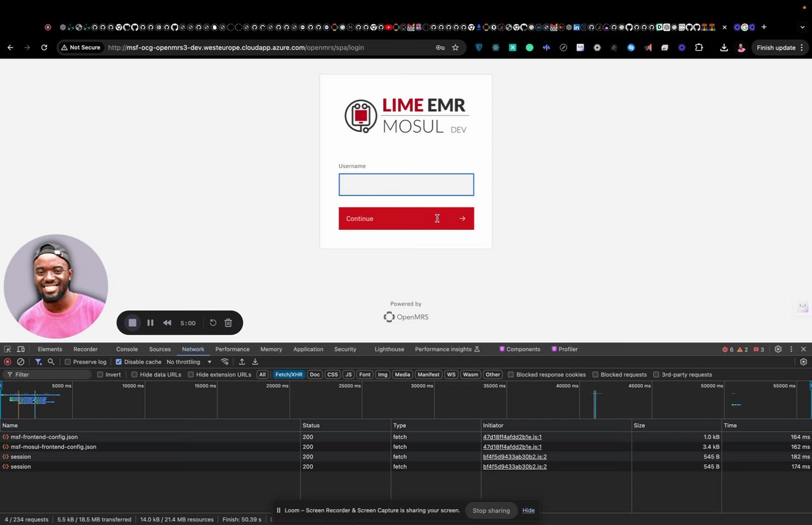Viewport: 812px width, 525px height.
Task: Open the No throttling dropdown
Action: coord(189,362)
